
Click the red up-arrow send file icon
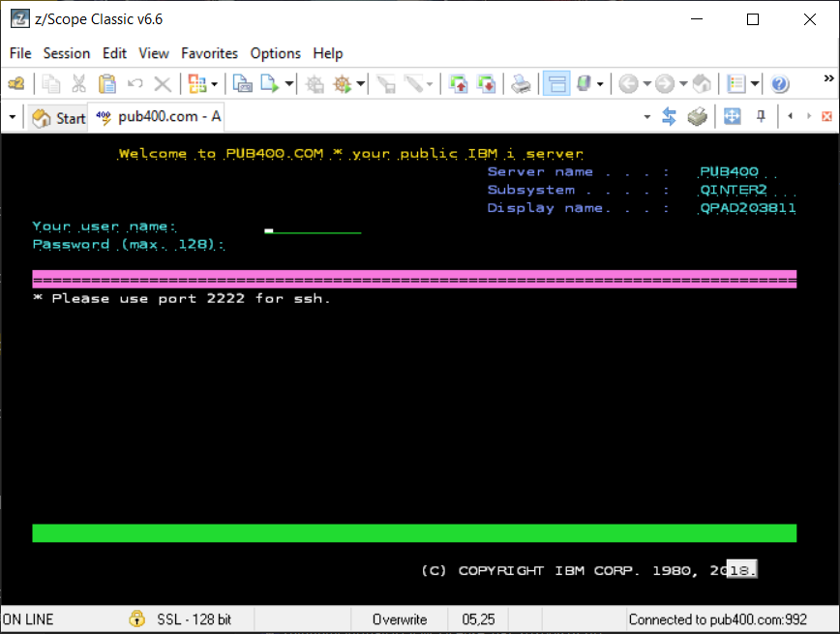click(x=459, y=83)
